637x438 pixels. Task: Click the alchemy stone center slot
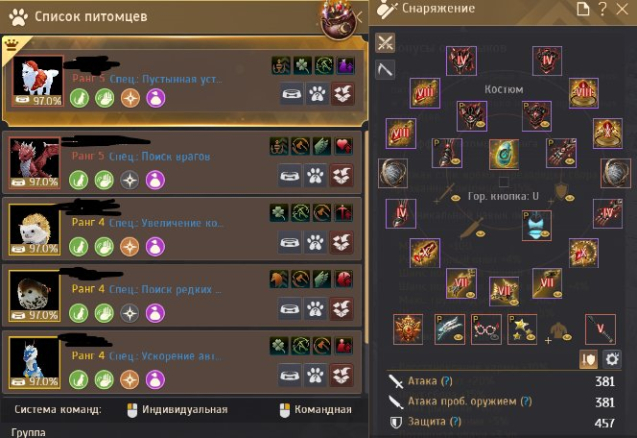pos(504,154)
